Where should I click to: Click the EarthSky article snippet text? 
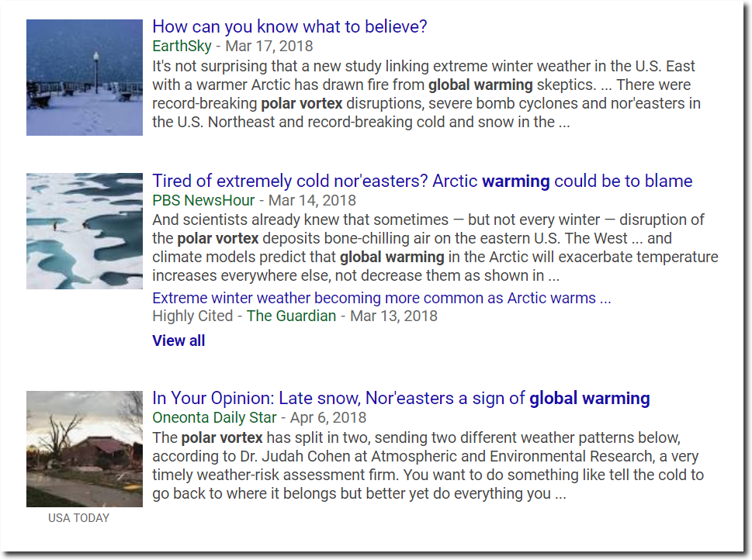[x=427, y=94]
